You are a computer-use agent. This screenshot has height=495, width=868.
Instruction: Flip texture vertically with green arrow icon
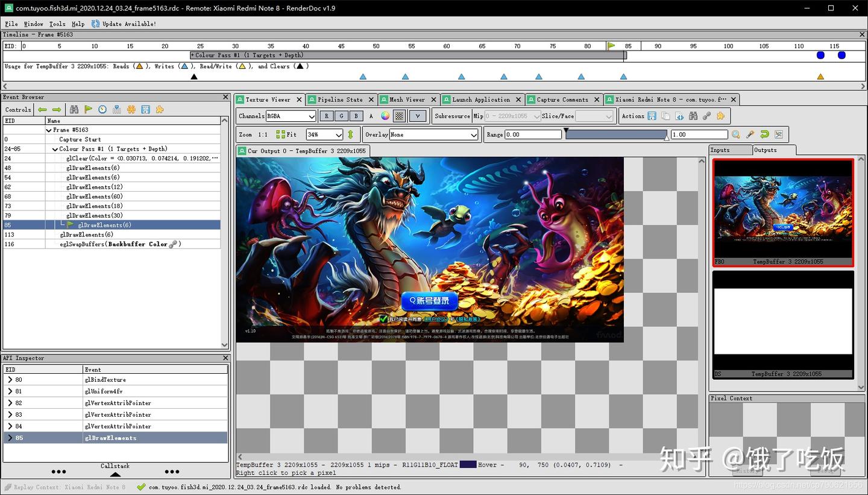coord(351,134)
